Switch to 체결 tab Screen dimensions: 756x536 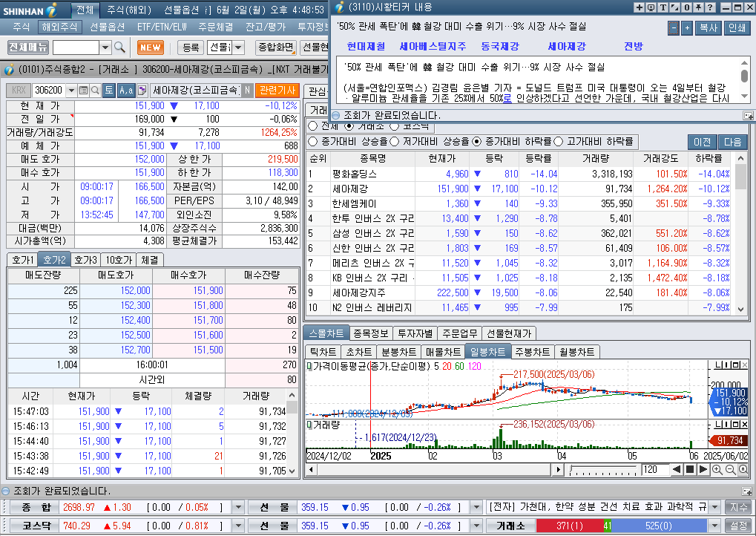[149, 260]
